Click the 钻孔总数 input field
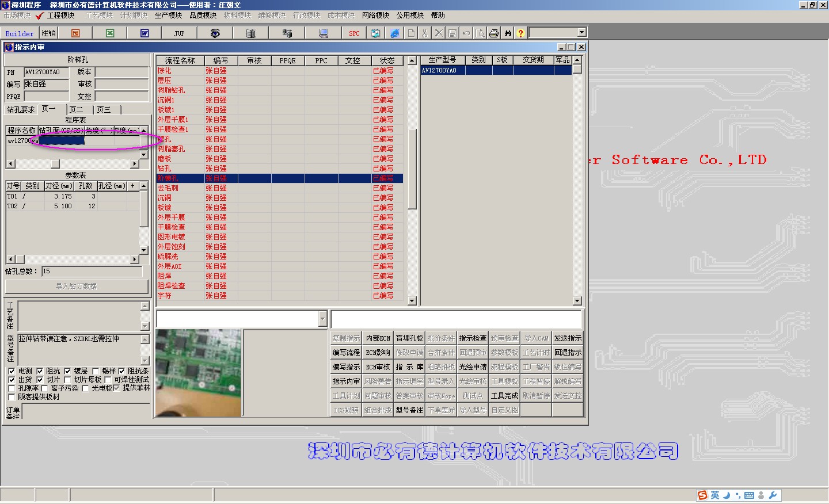 (x=92, y=271)
